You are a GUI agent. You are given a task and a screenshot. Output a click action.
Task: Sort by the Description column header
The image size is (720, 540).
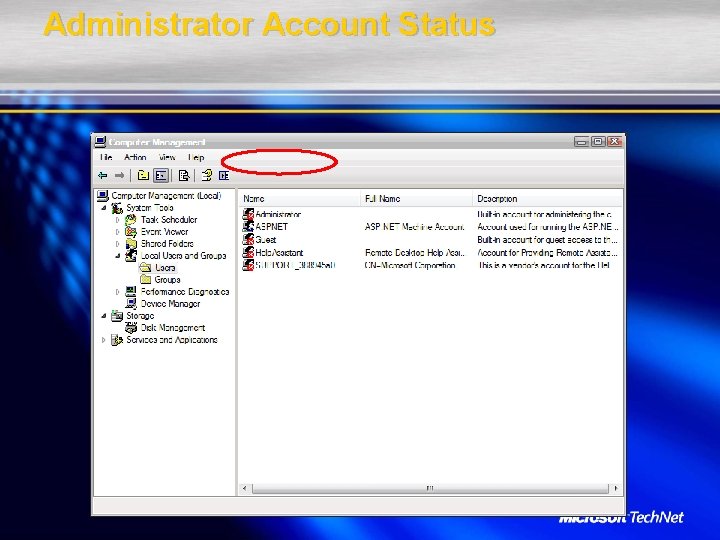547,198
